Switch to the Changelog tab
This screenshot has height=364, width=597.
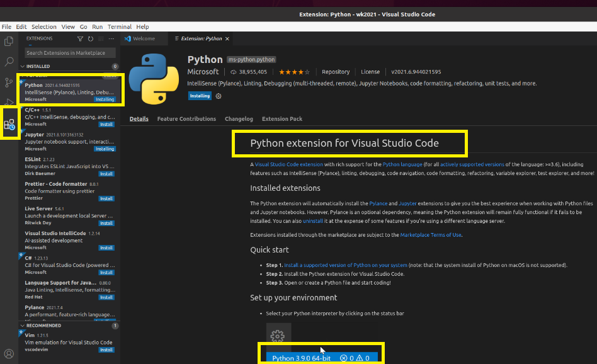click(x=239, y=119)
